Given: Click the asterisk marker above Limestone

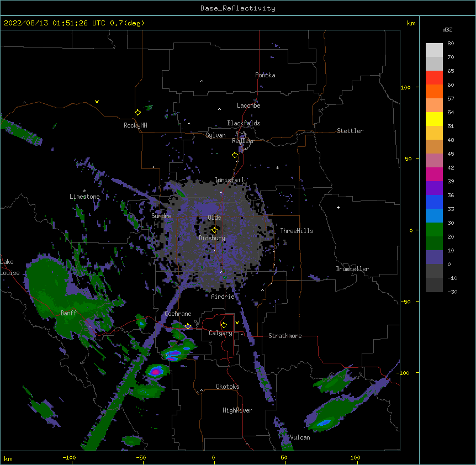Looking at the screenshot, I should 84,191.
